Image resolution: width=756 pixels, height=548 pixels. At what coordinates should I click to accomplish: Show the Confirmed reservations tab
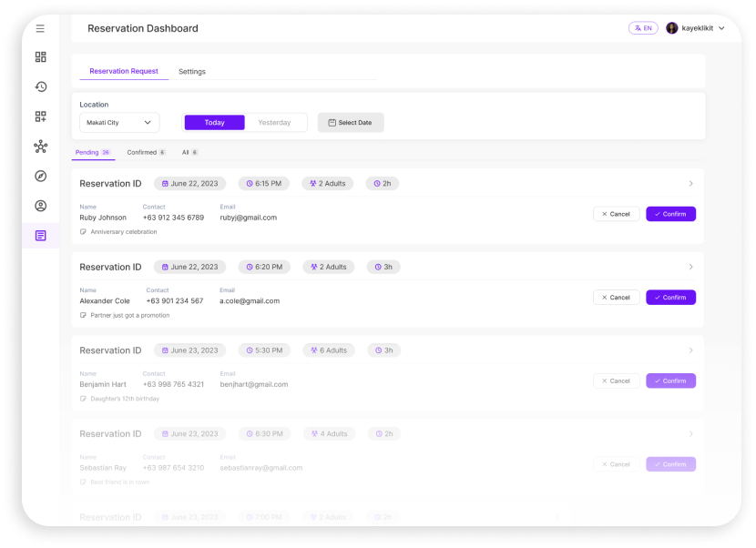tap(146, 152)
